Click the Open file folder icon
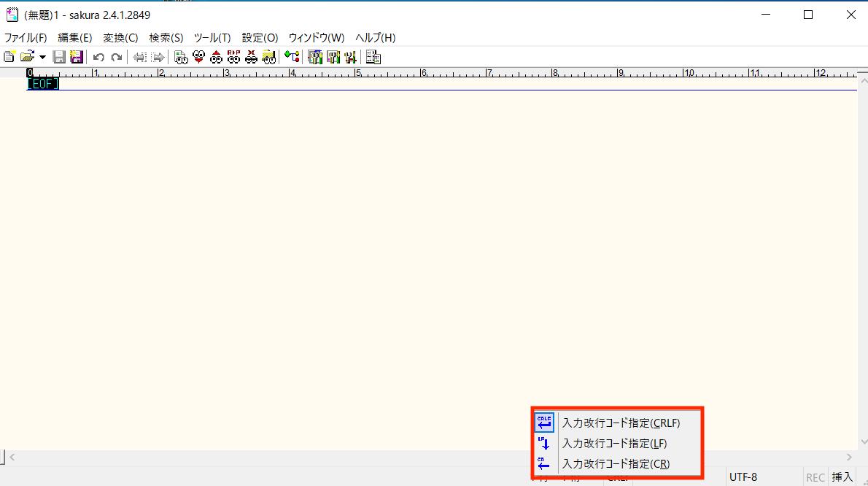This screenshot has width=868, height=486. (x=27, y=57)
